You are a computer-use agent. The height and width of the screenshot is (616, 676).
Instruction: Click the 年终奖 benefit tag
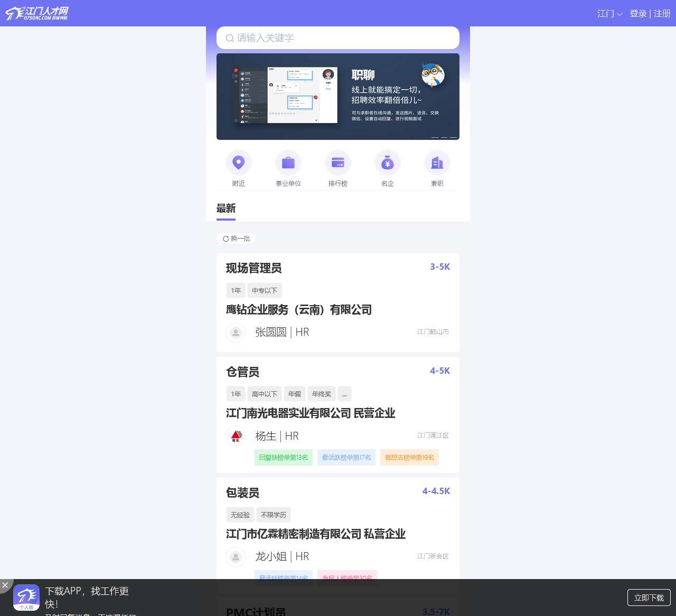point(322,394)
